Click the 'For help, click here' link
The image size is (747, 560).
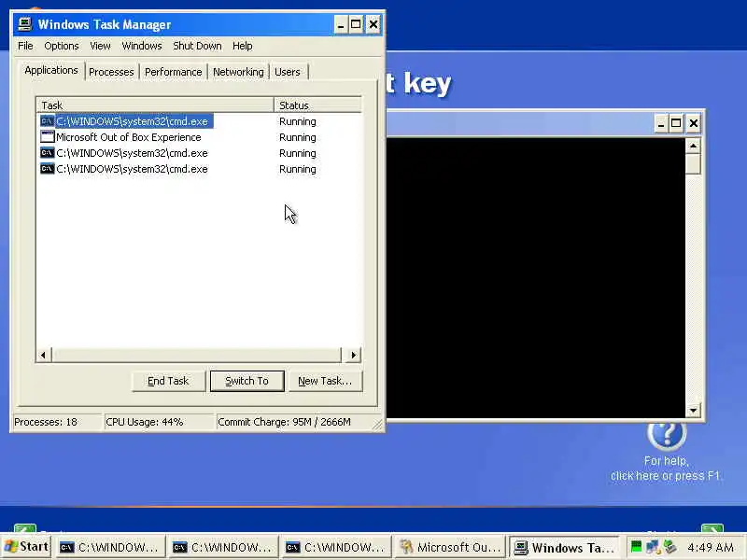pos(666,469)
